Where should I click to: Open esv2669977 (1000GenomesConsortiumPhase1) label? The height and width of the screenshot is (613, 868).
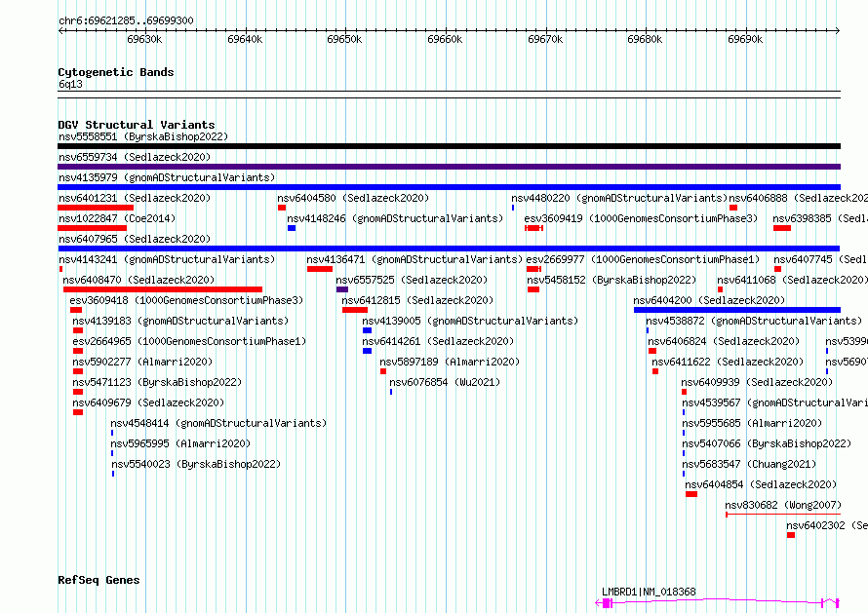coord(643,259)
